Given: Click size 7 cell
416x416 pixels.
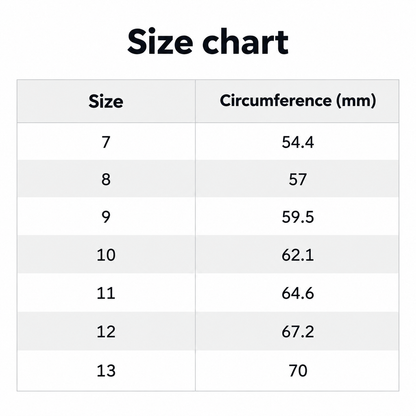Looking at the screenshot, I should point(106,142).
